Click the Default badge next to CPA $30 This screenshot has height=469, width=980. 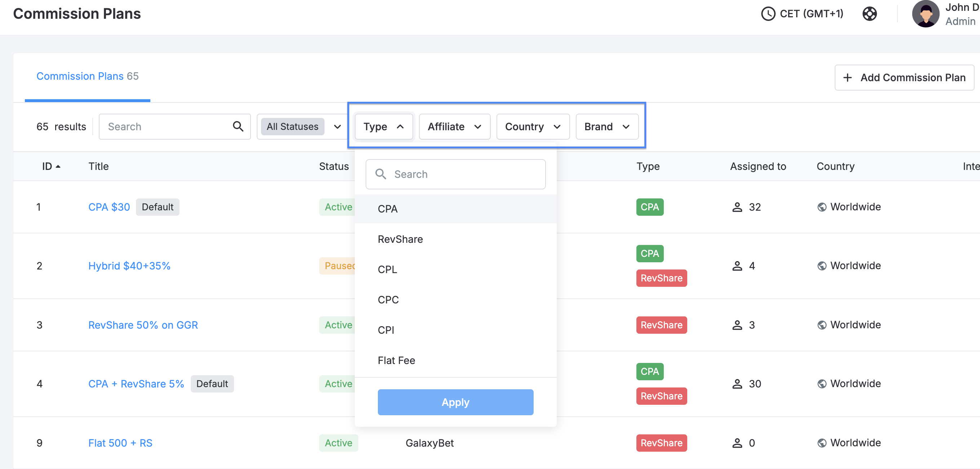coord(158,207)
